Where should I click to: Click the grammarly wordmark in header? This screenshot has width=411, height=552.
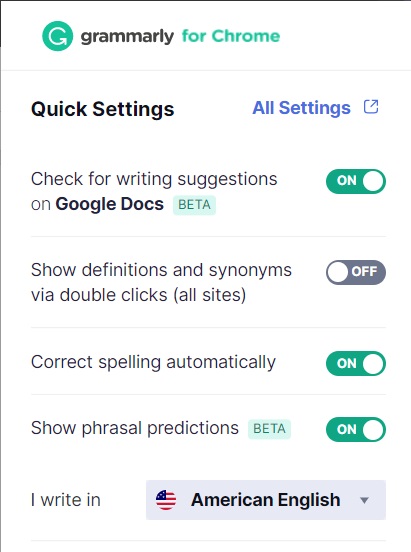click(x=127, y=36)
